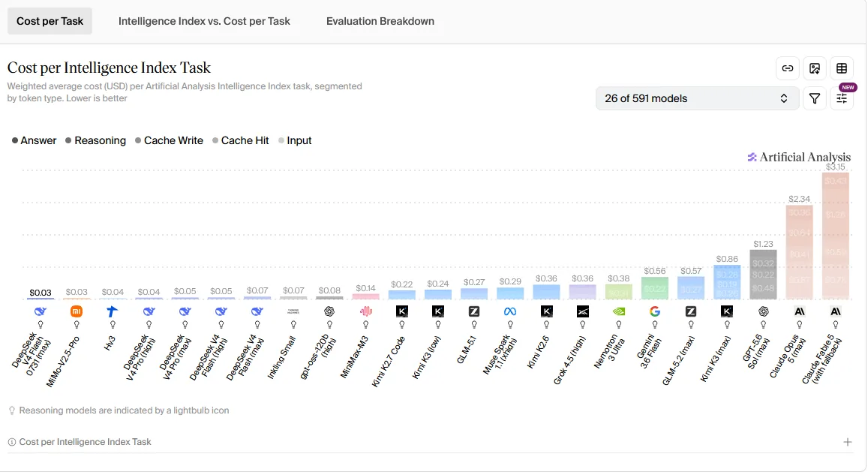Open the 26 of 591 models dropdown
Screen dimensions: 868x475
pyautogui.click(x=697, y=98)
